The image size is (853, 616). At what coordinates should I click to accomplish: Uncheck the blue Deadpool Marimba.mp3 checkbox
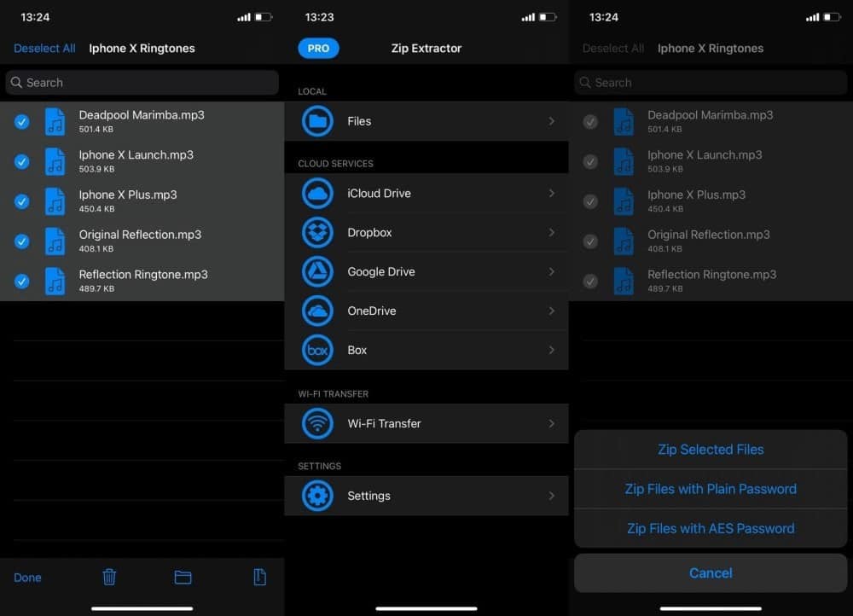click(x=22, y=122)
